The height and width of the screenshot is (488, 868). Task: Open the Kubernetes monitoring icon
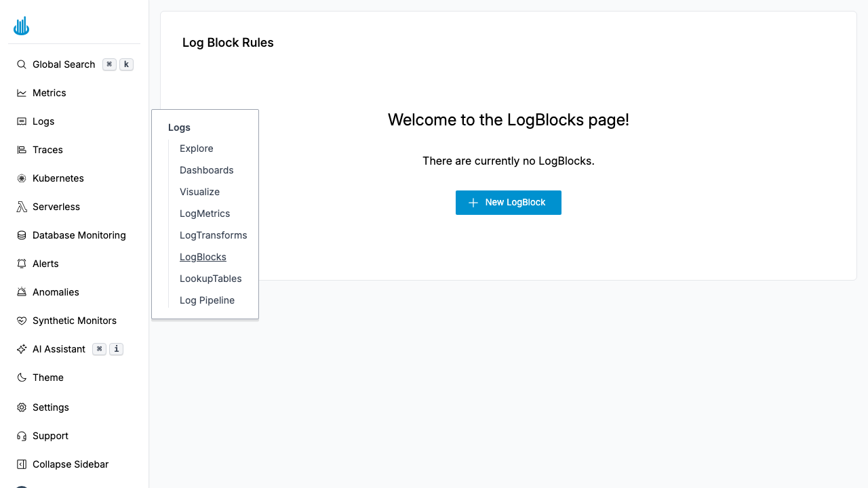(x=21, y=178)
